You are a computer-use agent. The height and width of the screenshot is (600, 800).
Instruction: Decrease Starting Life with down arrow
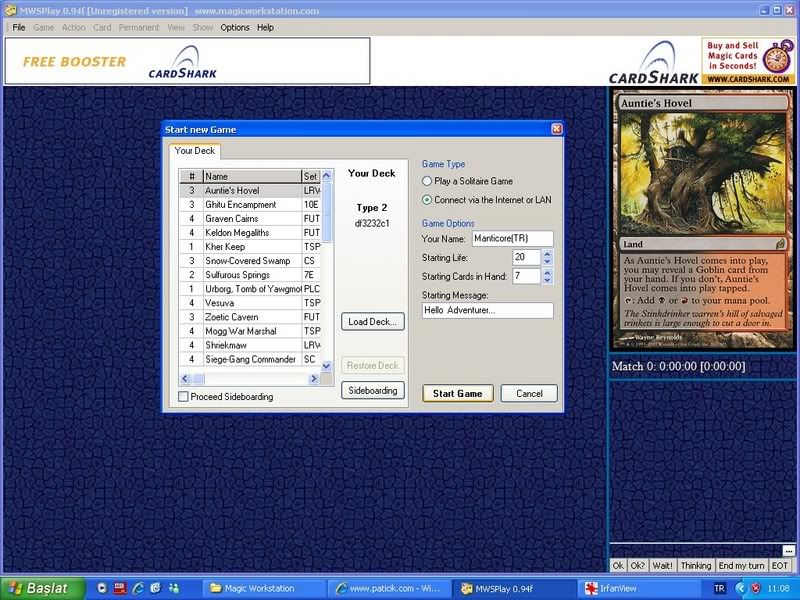tap(547, 262)
